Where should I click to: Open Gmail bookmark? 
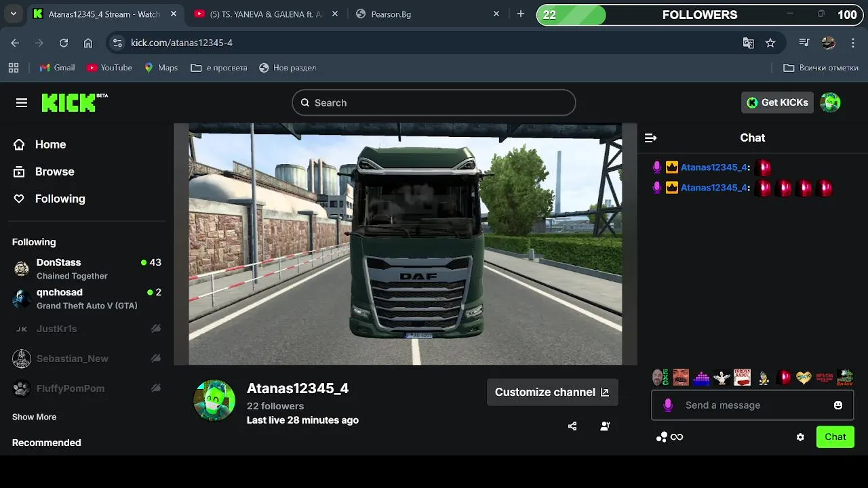click(x=57, y=68)
